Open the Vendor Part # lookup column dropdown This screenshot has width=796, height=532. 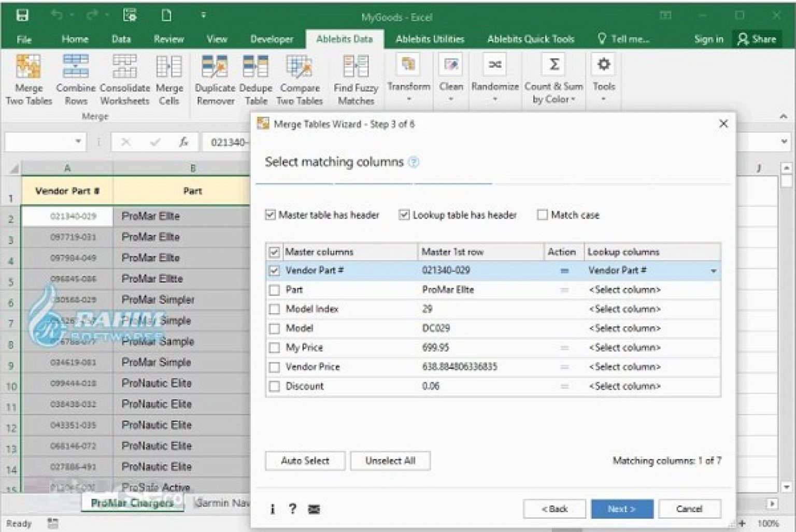(x=714, y=270)
